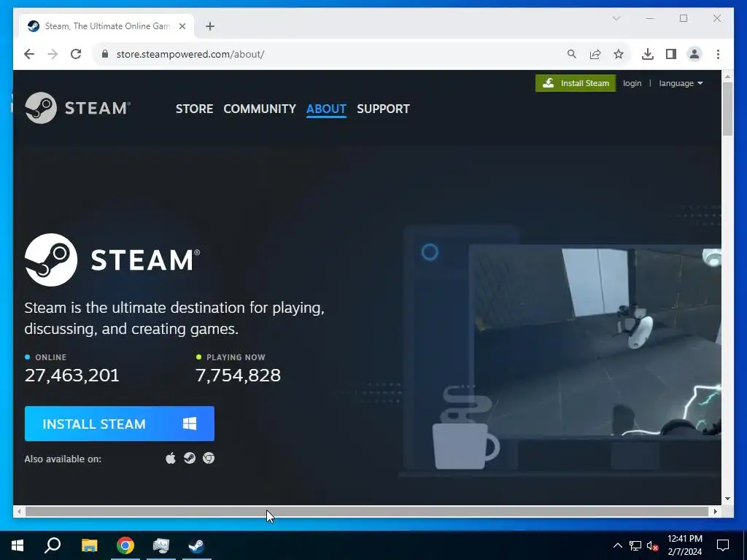Open File Explorer from the taskbar
Image resolution: width=747 pixels, height=560 pixels.
(x=89, y=545)
